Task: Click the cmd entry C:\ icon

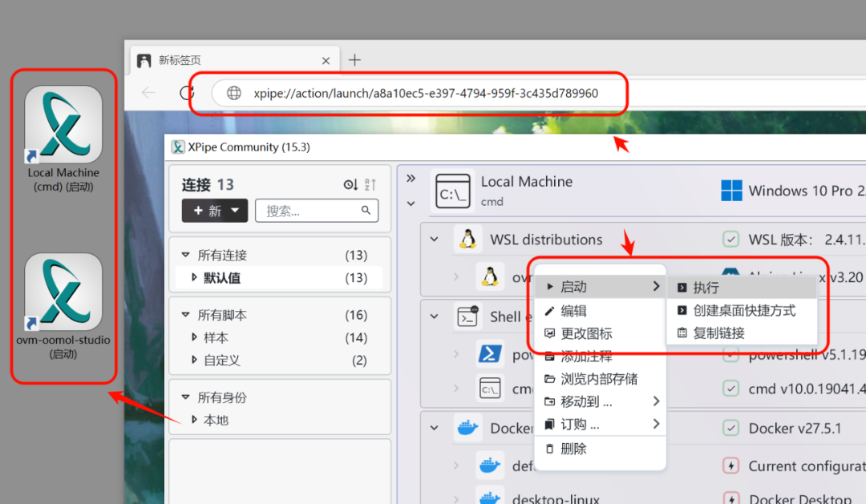Action: [x=490, y=389]
